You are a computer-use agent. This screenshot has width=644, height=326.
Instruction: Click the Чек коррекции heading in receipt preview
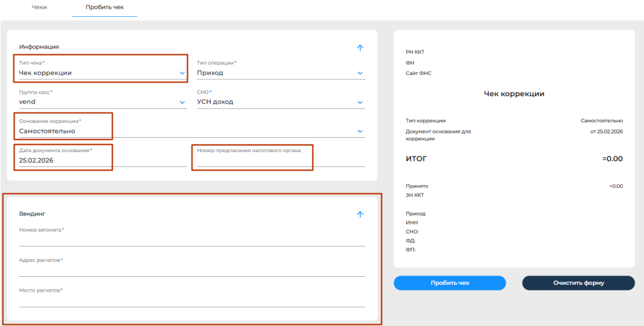click(x=514, y=93)
